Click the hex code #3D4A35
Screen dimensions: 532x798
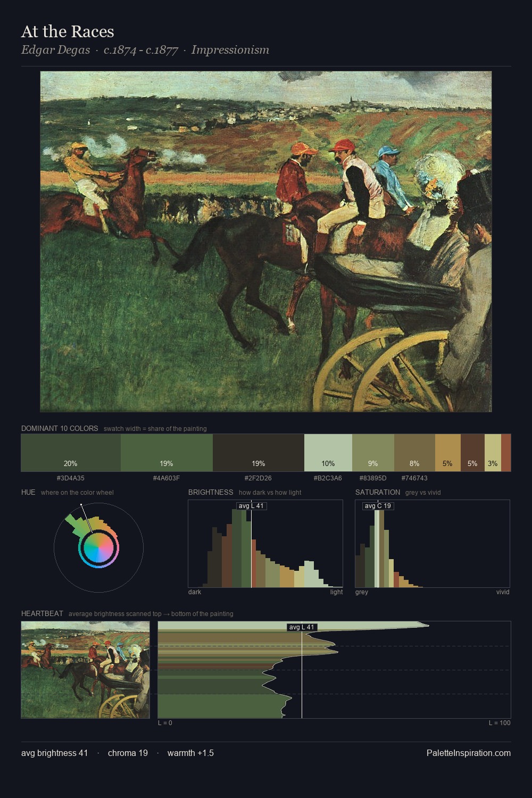click(71, 478)
